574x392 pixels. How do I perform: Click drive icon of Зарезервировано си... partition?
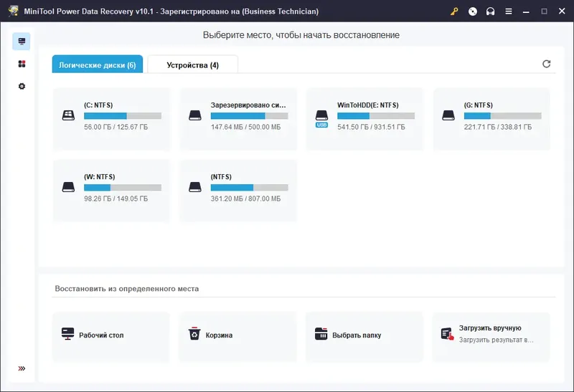pos(195,115)
